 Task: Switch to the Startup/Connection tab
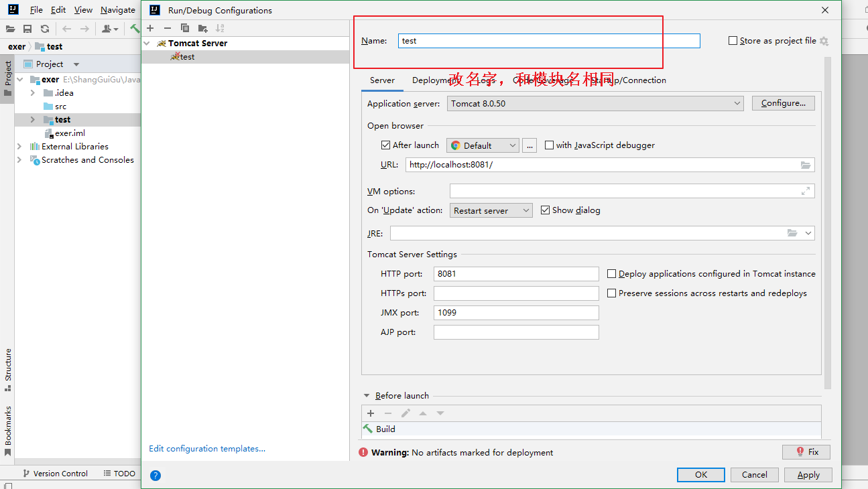[628, 80]
